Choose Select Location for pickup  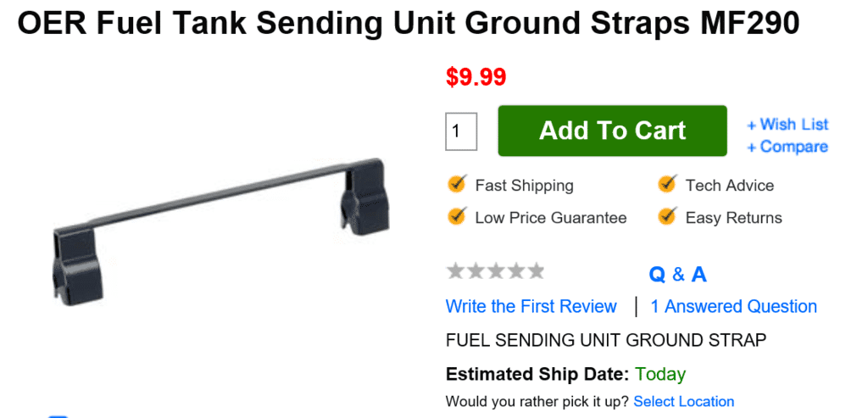click(x=683, y=401)
